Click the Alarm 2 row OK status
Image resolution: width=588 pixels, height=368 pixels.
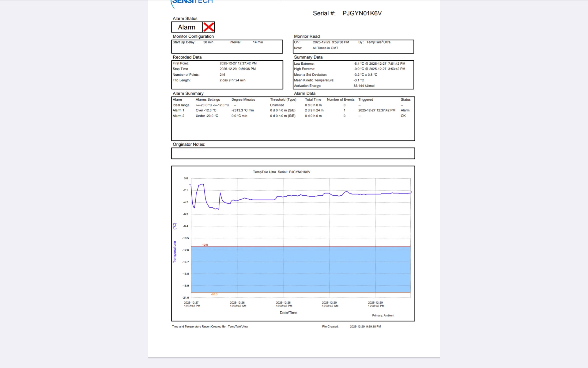tap(403, 116)
